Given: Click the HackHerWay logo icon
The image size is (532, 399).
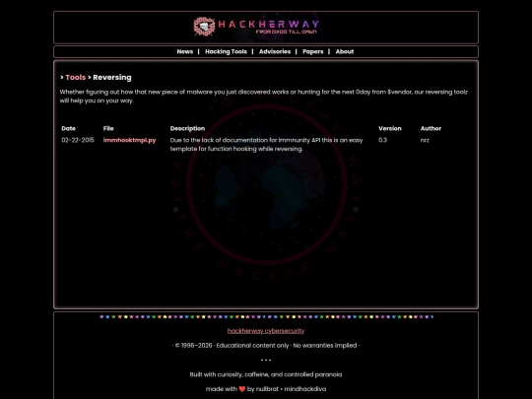Looking at the screenshot, I should (204, 27).
